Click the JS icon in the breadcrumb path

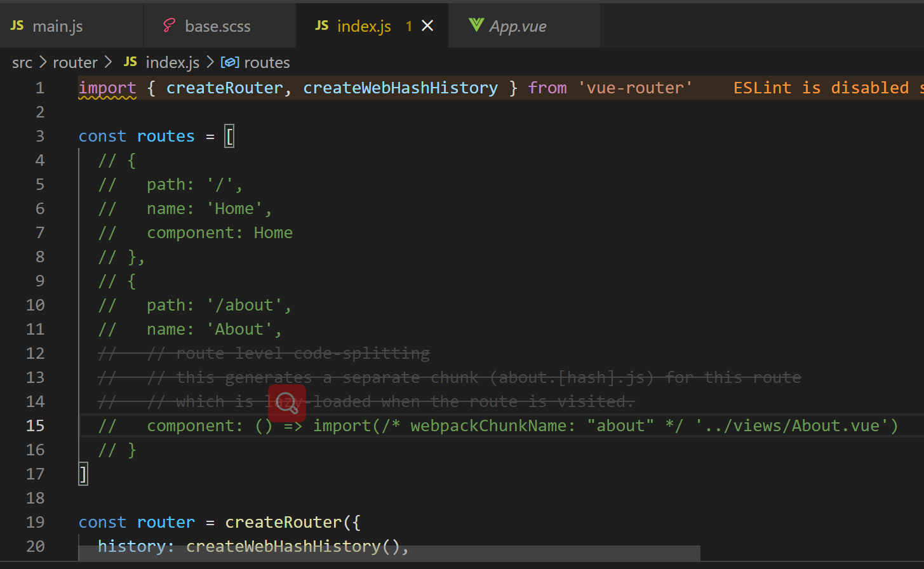(x=130, y=62)
